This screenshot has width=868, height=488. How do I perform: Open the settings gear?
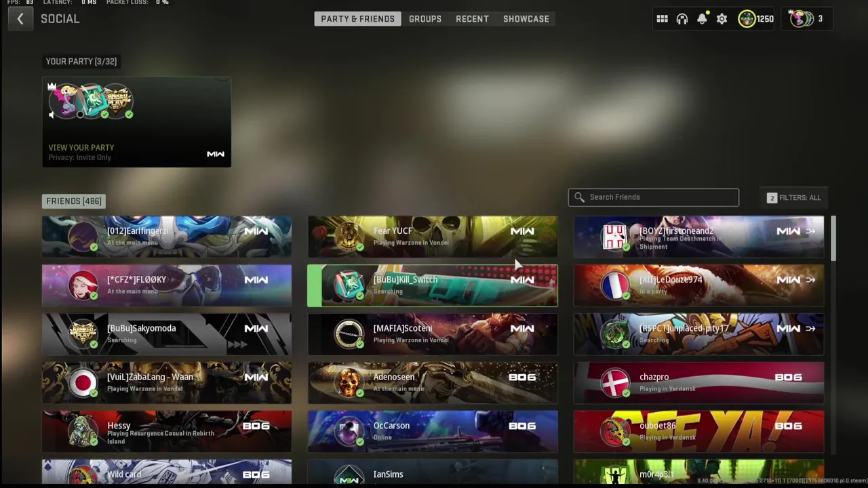pyautogui.click(x=722, y=19)
